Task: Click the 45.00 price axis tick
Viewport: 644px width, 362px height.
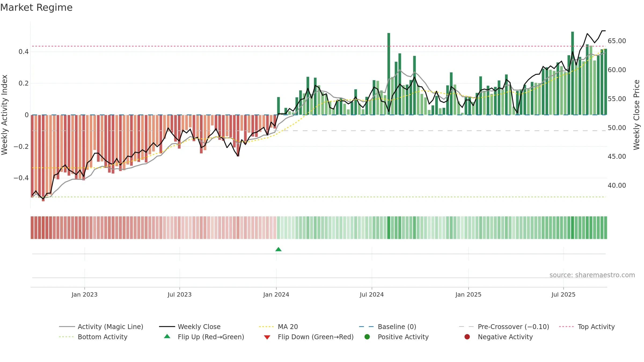Action: pos(617,157)
